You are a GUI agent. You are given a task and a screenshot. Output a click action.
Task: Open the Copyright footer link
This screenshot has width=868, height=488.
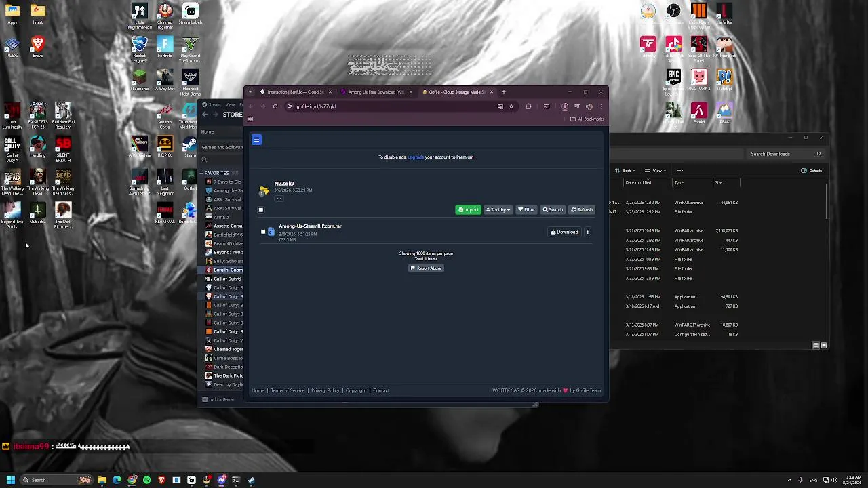(x=356, y=390)
